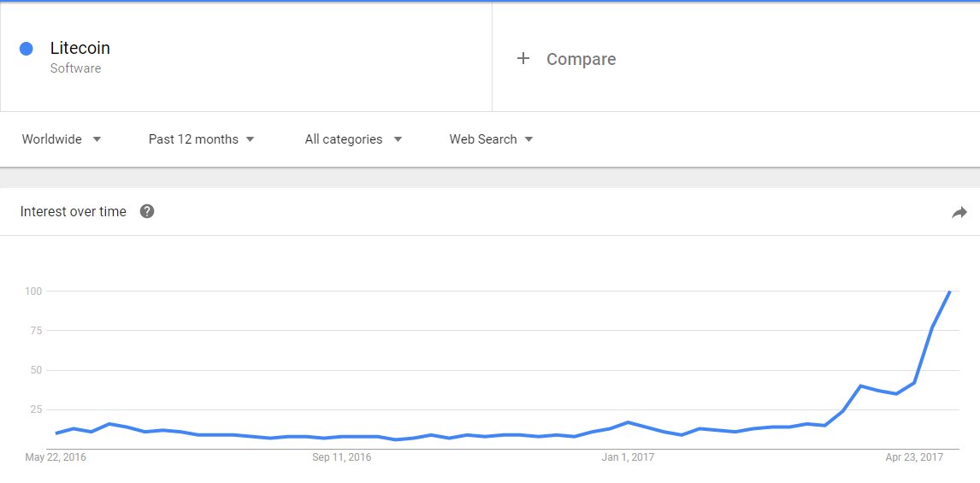
Task: Click the help question mark beside Interest over time
Action: [147, 211]
